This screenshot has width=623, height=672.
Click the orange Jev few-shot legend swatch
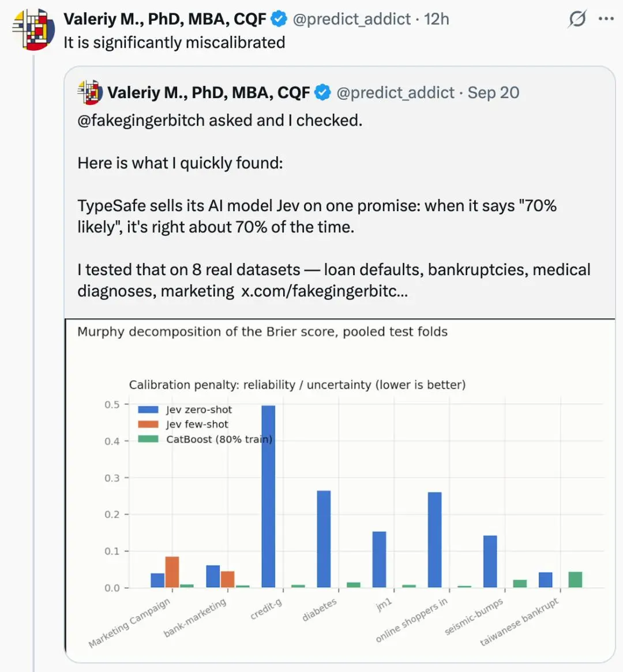click(148, 425)
